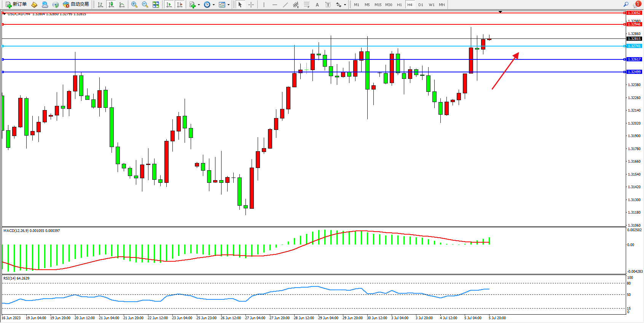
Task: Switch to the M15 timeframe
Action: click(x=378, y=5)
